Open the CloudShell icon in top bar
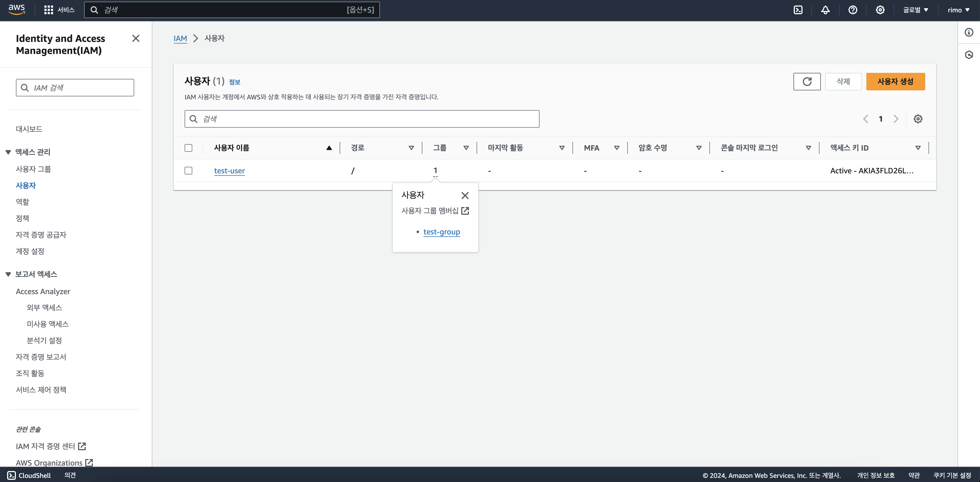The height and width of the screenshot is (482, 980). (798, 10)
